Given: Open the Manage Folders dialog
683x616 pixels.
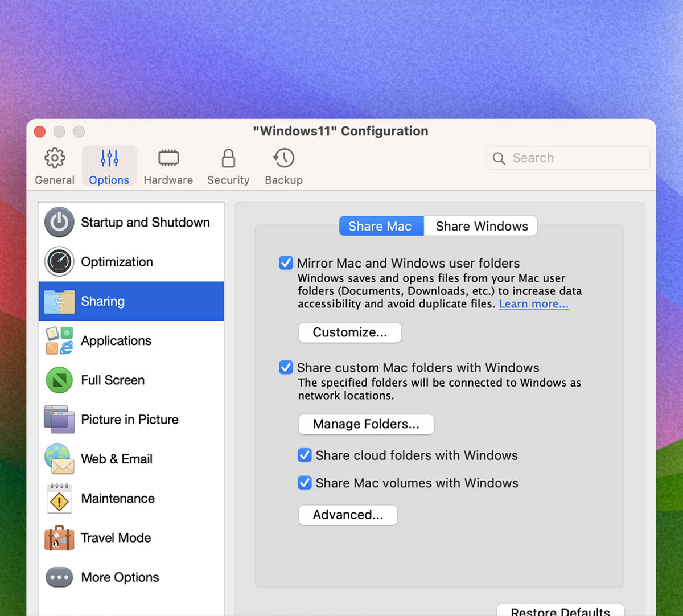Looking at the screenshot, I should click(366, 424).
